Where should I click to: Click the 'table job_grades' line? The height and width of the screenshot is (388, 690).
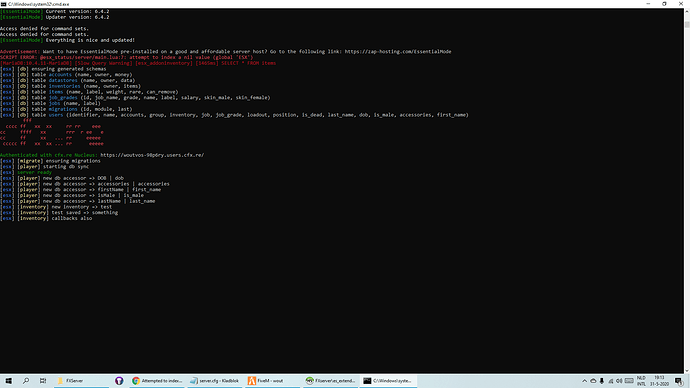tap(135, 98)
